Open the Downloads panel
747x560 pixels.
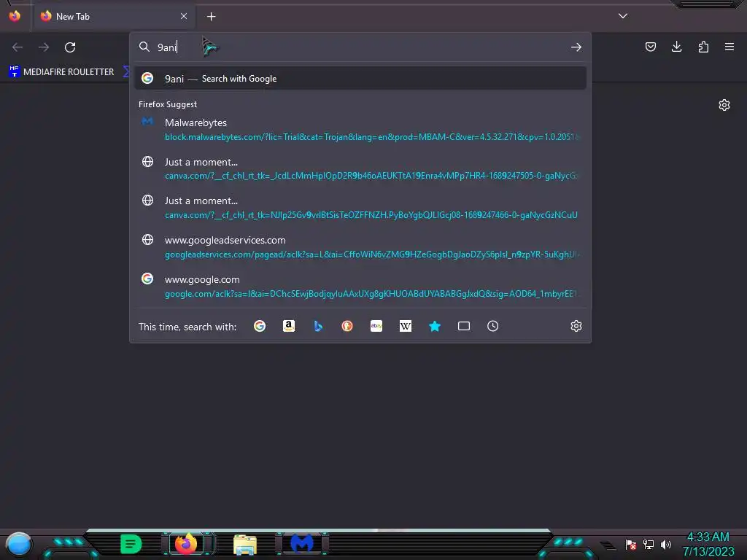(676, 47)
